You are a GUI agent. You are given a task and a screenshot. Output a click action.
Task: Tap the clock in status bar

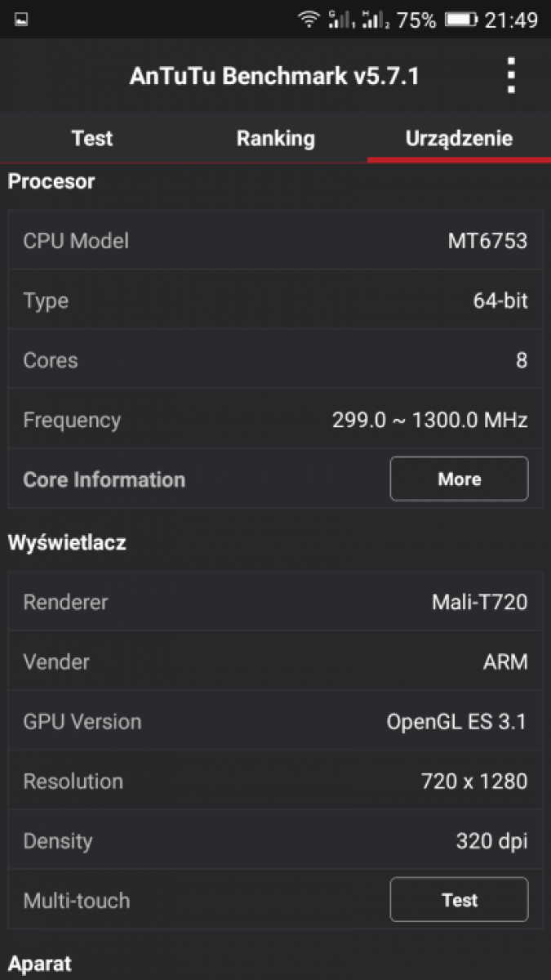click(x=511, y=20)
